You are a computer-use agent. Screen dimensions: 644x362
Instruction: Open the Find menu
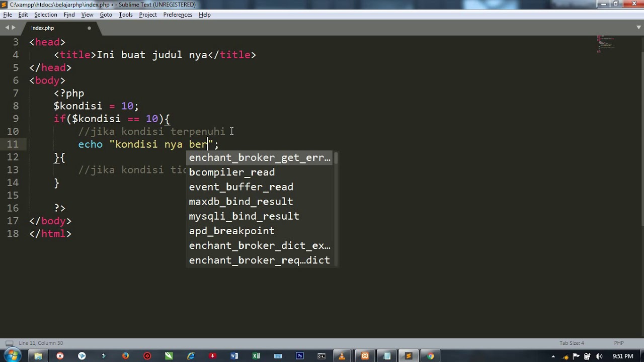[69, 15]
